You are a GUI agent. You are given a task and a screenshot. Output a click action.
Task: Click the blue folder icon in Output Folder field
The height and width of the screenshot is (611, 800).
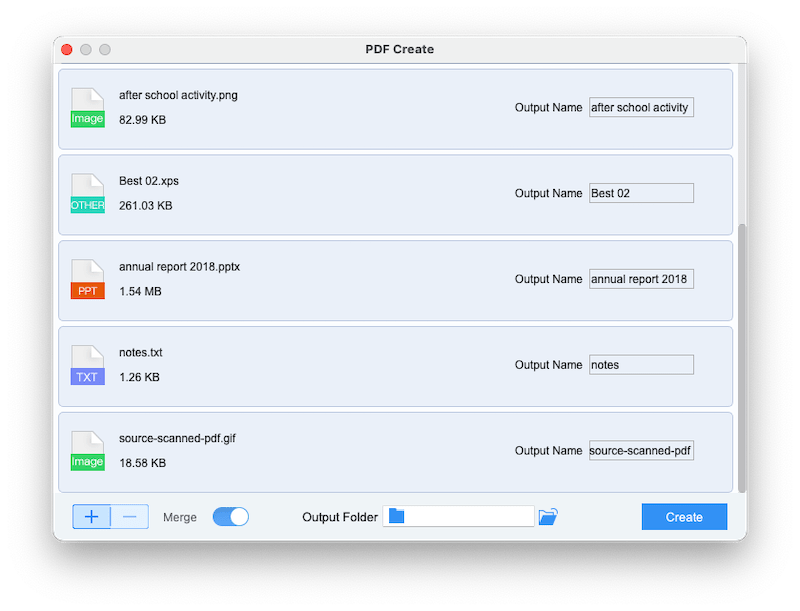pyautogui.click(x=396, y=516)
